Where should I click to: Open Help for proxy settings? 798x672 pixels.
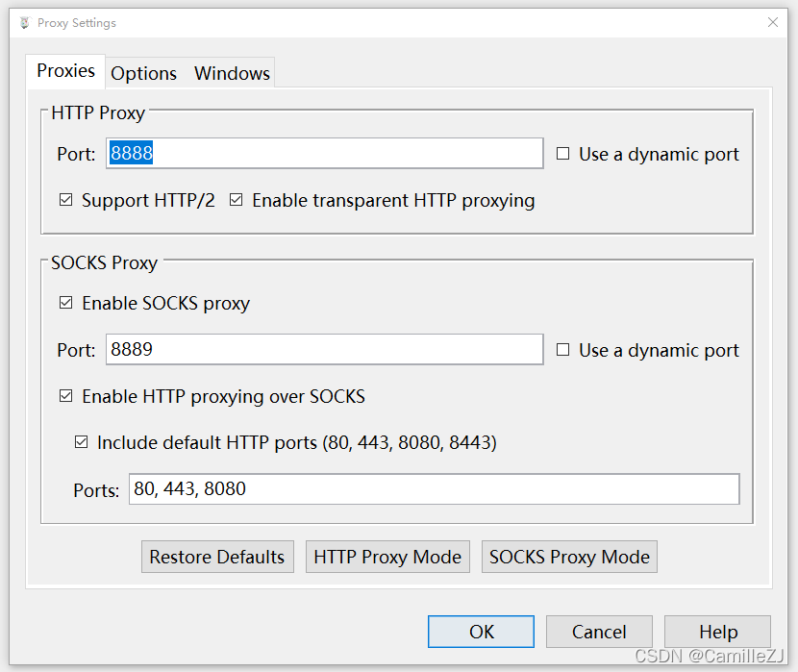pyautogui.click(x=717, y=632)
